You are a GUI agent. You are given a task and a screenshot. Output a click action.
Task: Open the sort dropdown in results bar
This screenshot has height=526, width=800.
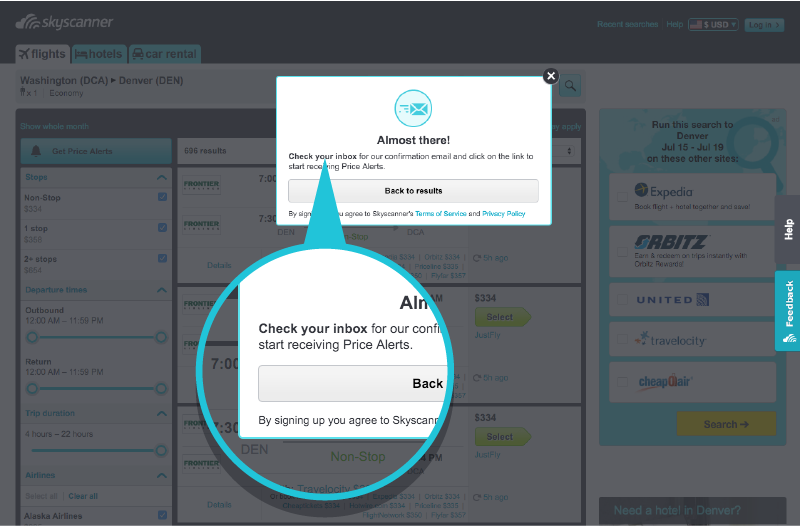click(x=569, y=151)
